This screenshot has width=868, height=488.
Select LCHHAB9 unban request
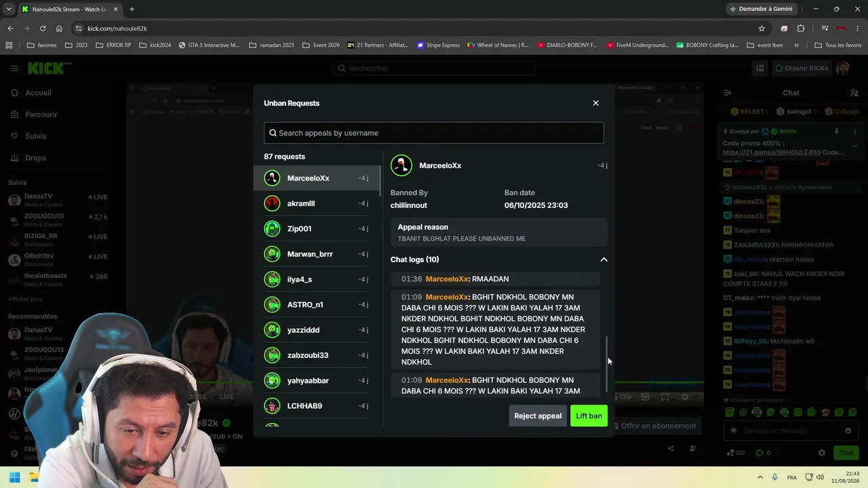click(317, 406)
